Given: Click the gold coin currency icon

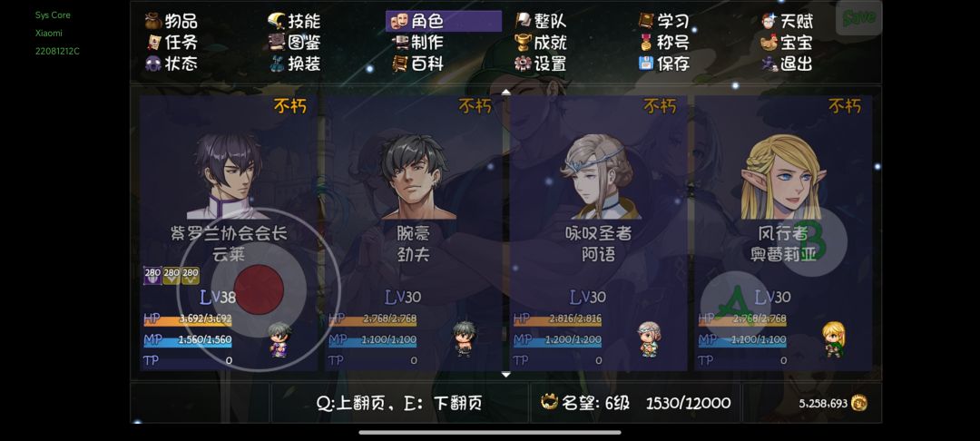Looking at the screenshot, I should pos(859,403).
